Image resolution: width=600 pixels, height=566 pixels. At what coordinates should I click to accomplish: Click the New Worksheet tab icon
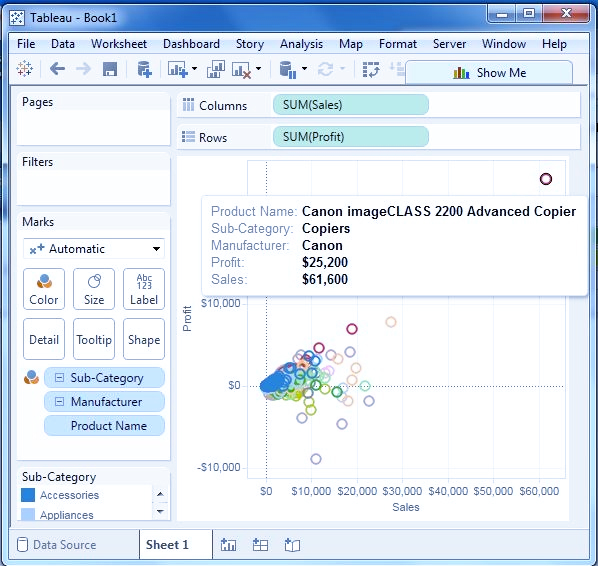pyautogui.click(x=228, y=545)
